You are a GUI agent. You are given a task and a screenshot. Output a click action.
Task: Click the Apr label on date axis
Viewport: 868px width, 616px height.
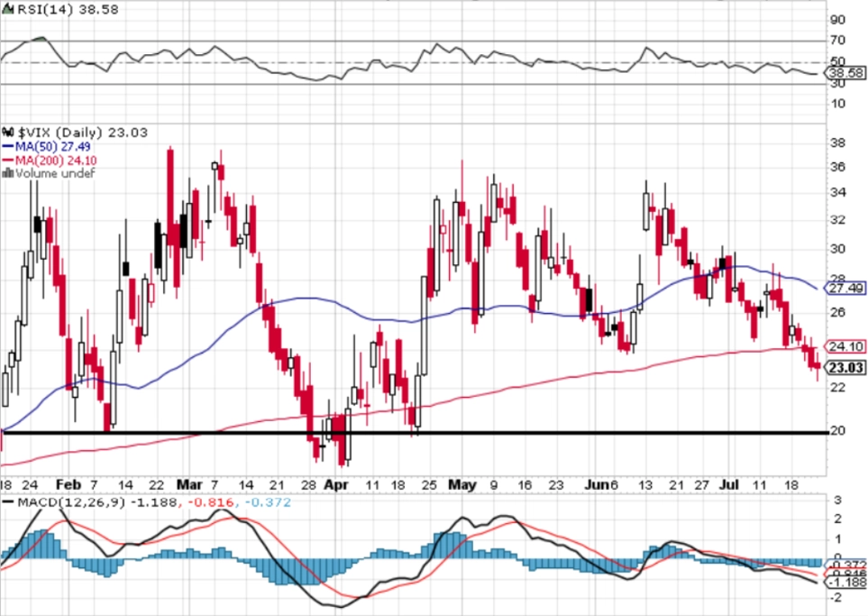(336, 484)
